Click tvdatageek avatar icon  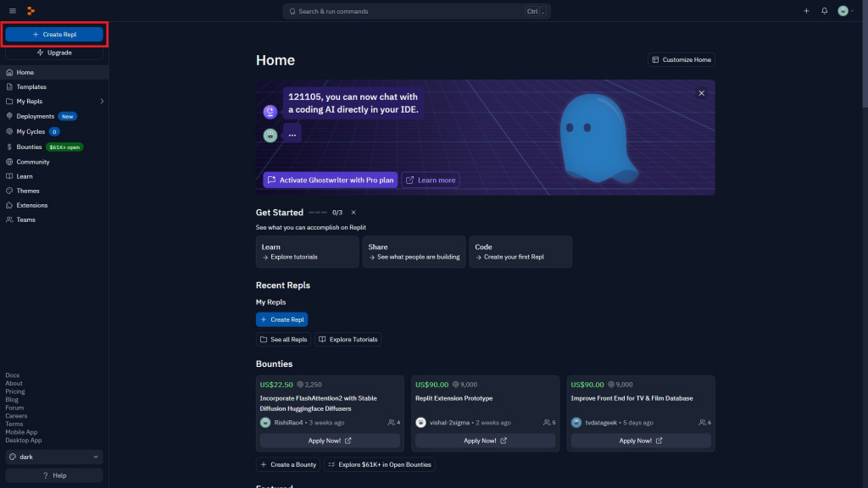[x=576, y=423]
